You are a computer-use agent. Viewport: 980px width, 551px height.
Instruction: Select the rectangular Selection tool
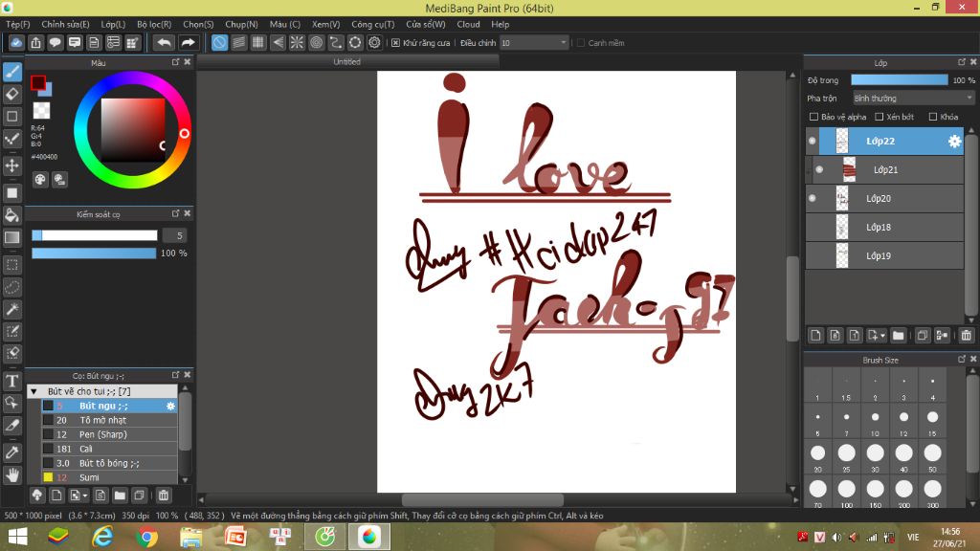click(11, 265)
